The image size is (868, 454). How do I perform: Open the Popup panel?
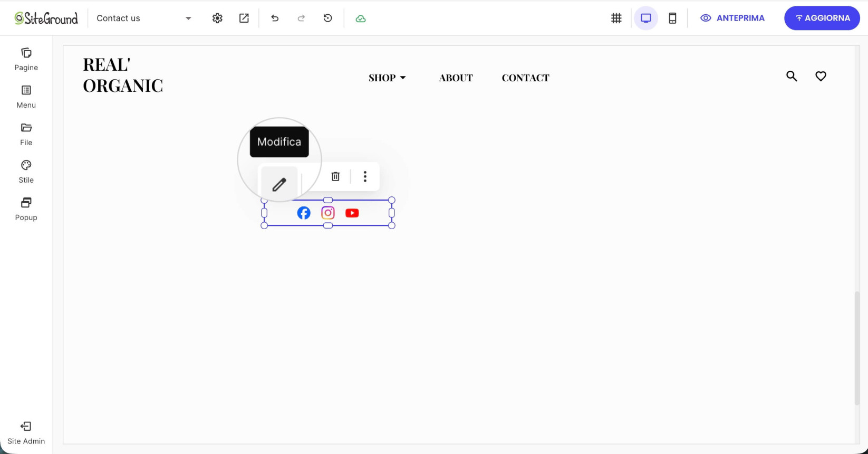[26, 209]
